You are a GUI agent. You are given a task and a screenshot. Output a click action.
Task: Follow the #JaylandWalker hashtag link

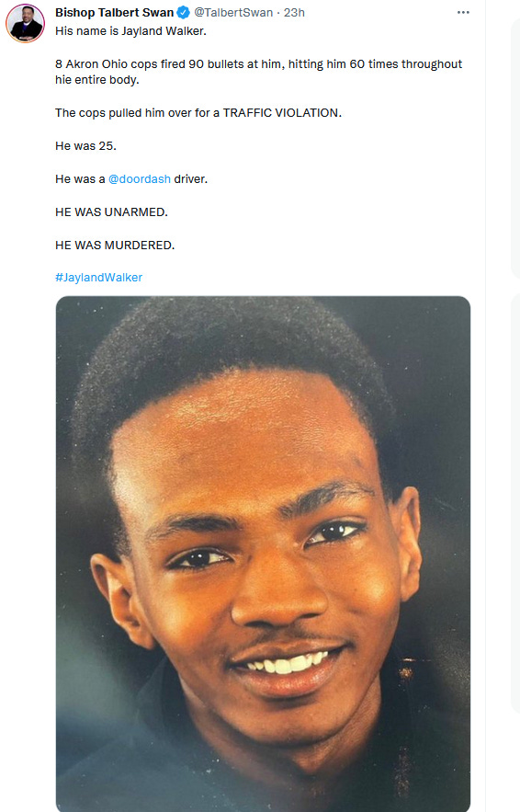point(98,278)
